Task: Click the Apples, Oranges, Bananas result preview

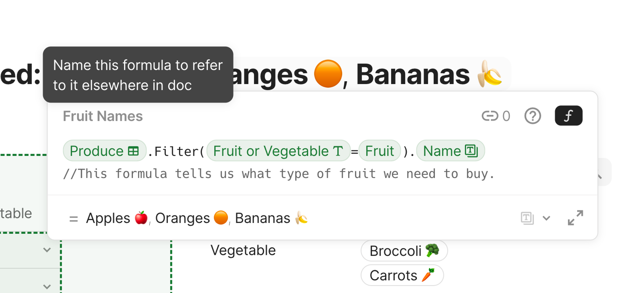Action: tap(197, 218)
